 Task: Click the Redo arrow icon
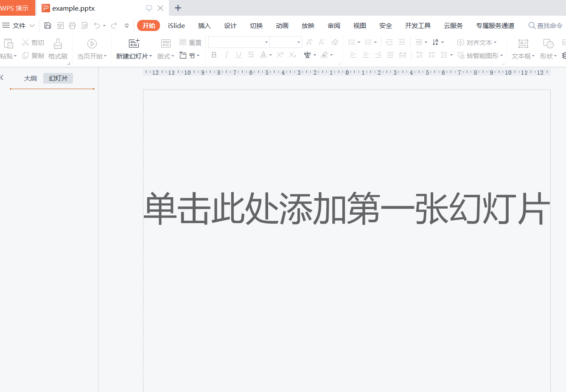pos(114,25)
